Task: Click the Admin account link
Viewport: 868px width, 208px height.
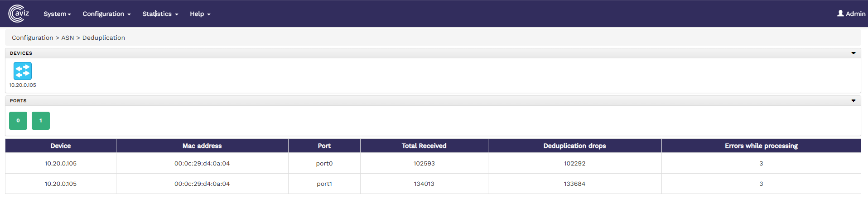Action: [x=855, y=14]
